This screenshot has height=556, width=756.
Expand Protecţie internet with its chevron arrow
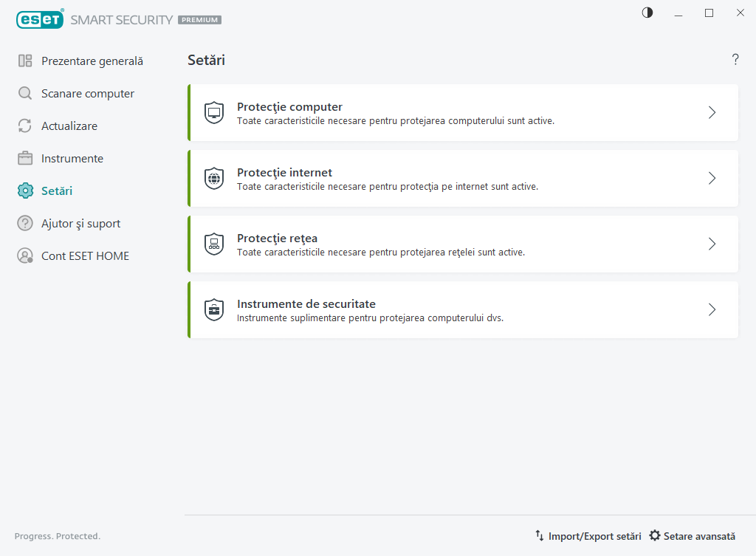coord(712,179)
